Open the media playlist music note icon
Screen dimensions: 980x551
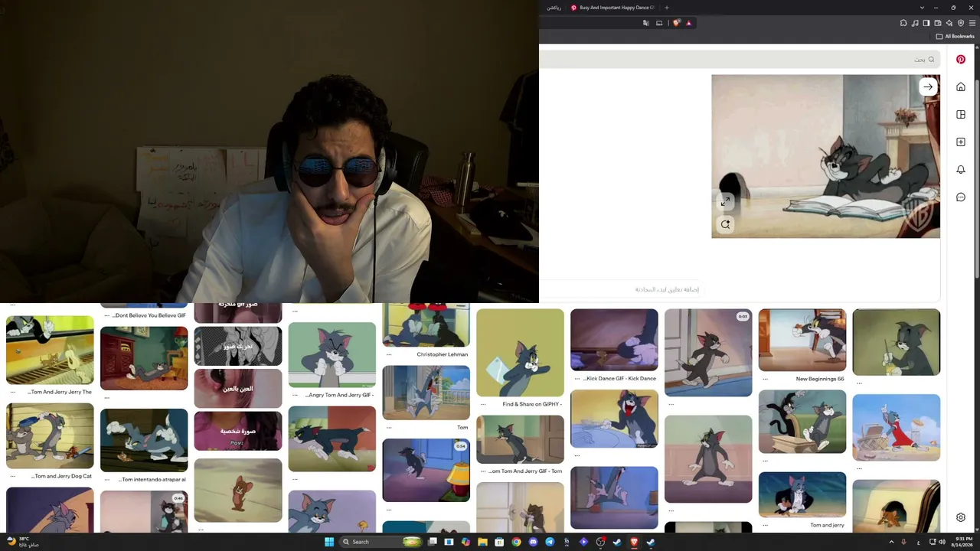point(915,23)
